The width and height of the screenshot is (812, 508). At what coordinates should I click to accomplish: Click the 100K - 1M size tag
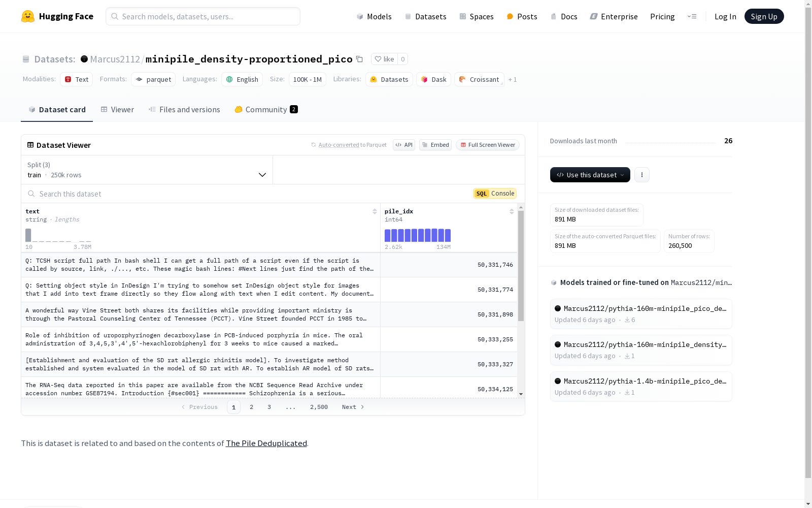[x=308, y=79]
